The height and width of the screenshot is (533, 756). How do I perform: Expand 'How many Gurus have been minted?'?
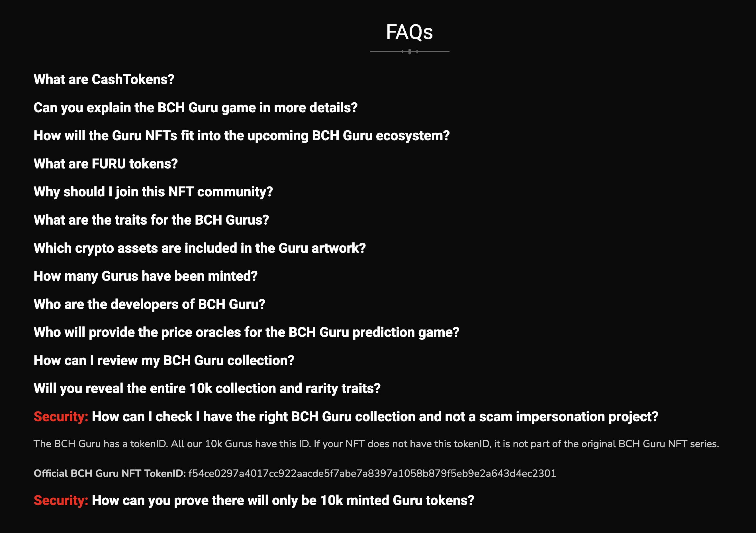click(x=145, y=276)
